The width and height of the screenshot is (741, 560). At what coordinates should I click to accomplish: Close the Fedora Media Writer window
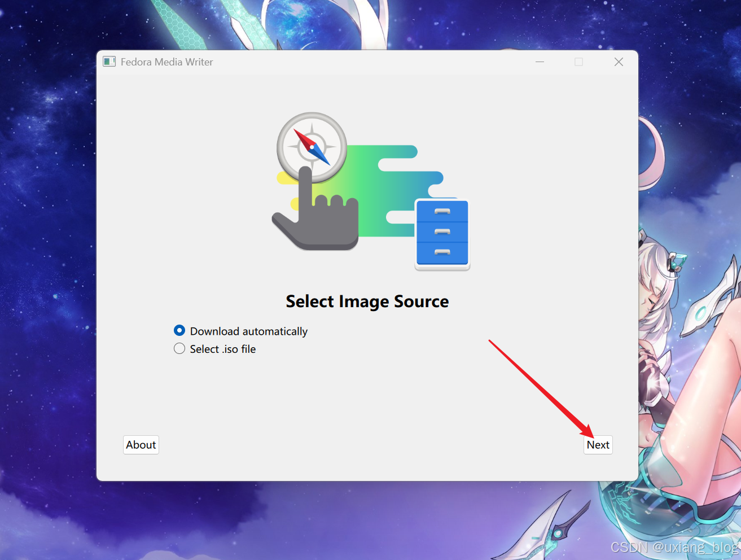click(619, 62)
